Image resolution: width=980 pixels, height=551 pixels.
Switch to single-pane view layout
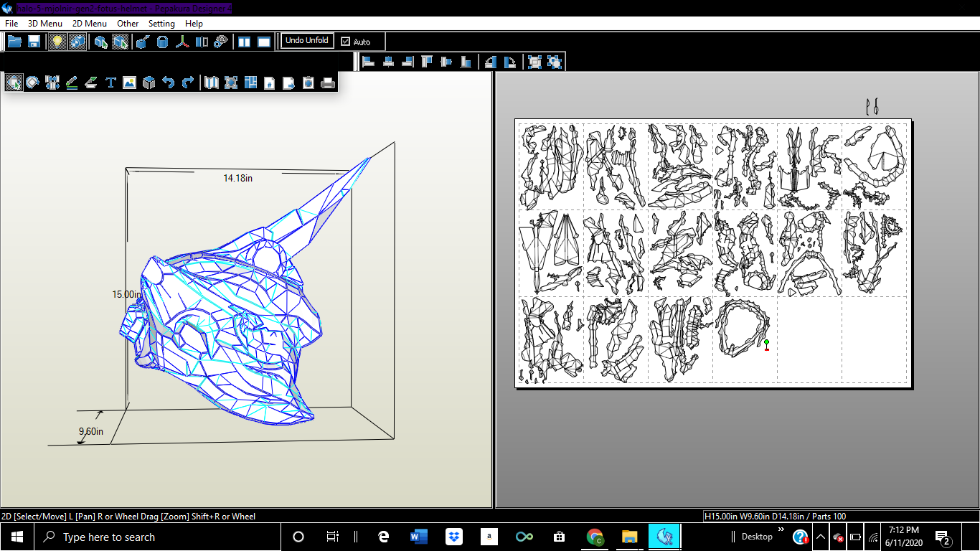pos(264,42)
